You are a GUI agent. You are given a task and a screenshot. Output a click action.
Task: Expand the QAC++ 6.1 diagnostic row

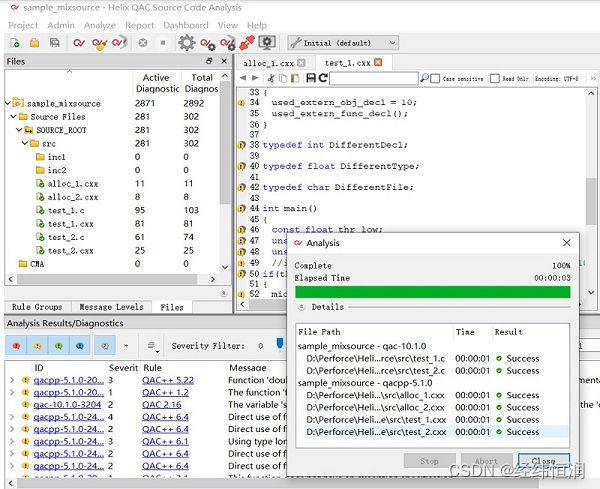tap(12, 441)
